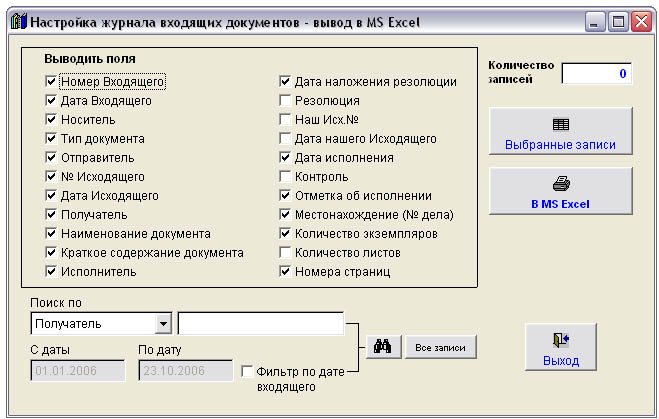Toggle Наименование документа checkbox
Screen dimensions: 659x419
(51, 233)
